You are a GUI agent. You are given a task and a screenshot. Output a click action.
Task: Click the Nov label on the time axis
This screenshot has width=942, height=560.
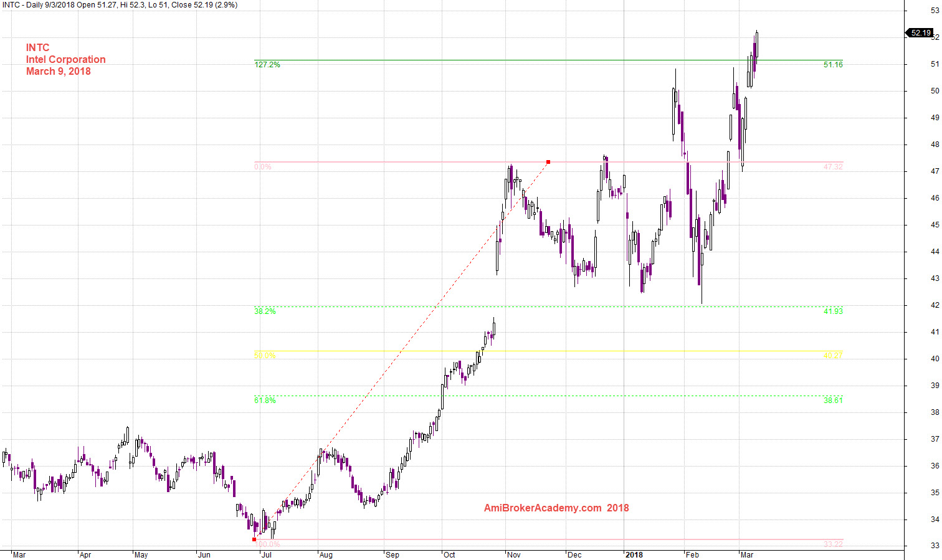(514, 555)
